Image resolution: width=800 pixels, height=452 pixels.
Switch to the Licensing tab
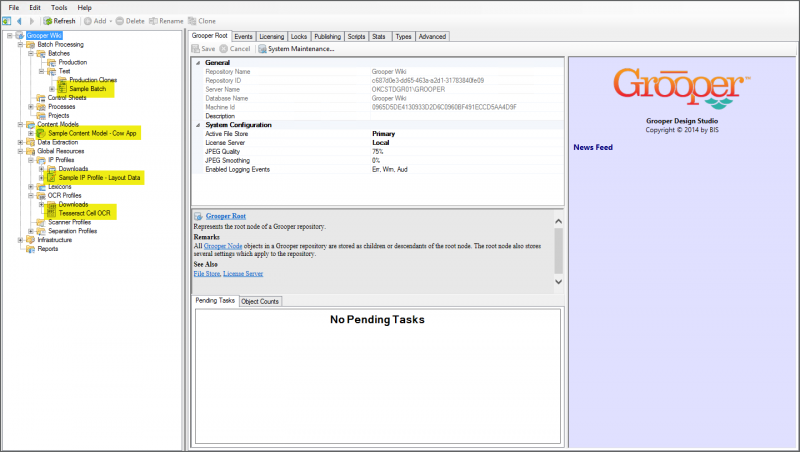tap(271, 37)
